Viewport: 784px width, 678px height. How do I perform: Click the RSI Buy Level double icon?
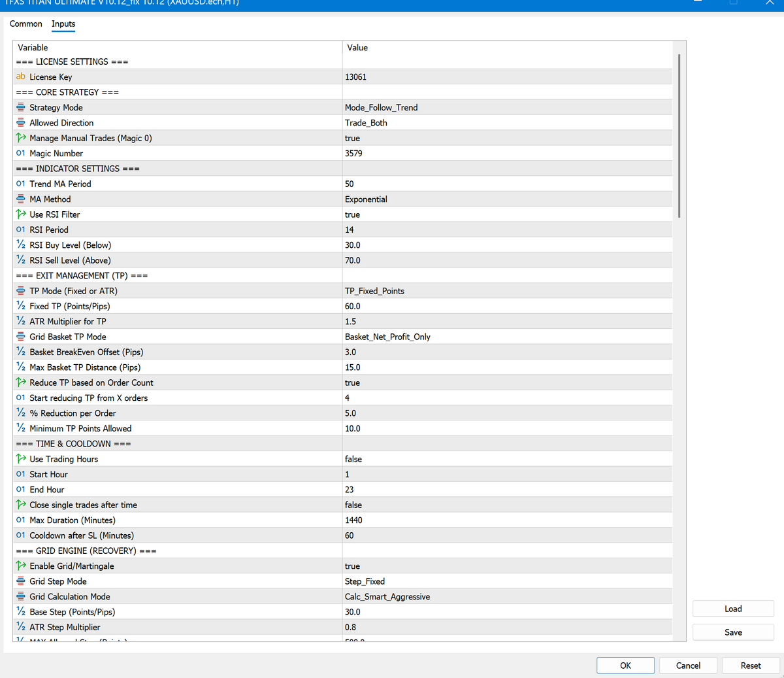(21, 245)
